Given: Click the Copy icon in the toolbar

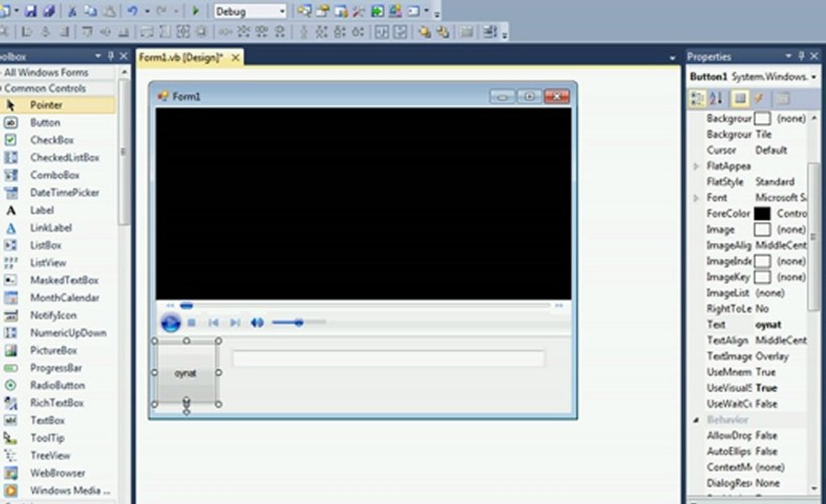Looking at the screenshot, I should coord(90,10).
